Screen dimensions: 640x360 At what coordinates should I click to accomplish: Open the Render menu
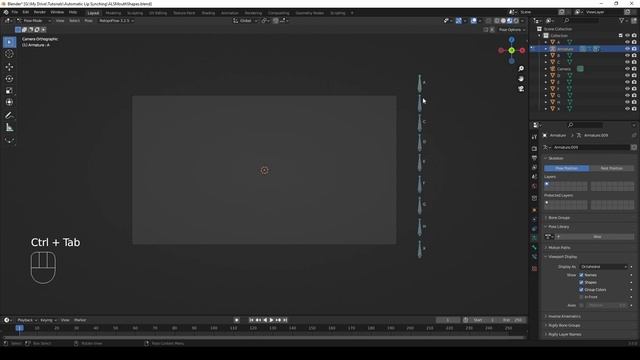(x=40, y=12)
